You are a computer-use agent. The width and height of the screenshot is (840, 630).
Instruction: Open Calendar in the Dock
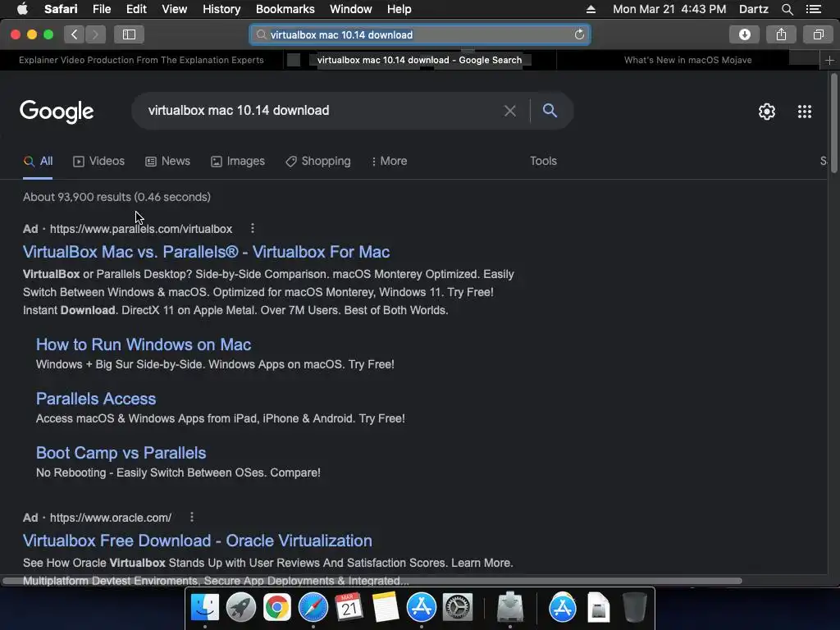pyautogui.click(x=349, y=608)
